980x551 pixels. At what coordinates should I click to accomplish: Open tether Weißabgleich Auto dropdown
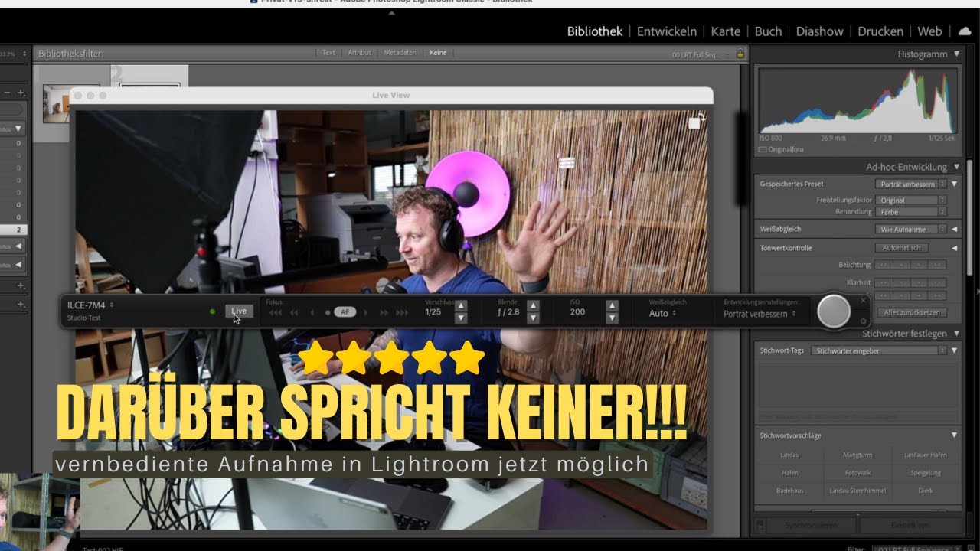(x=662, y=313)
